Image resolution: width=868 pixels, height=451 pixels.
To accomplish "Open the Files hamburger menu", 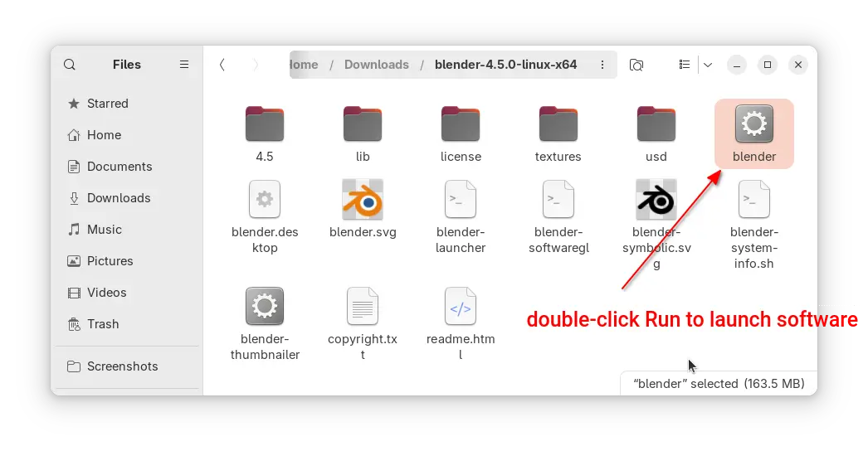I will (184, 65).
